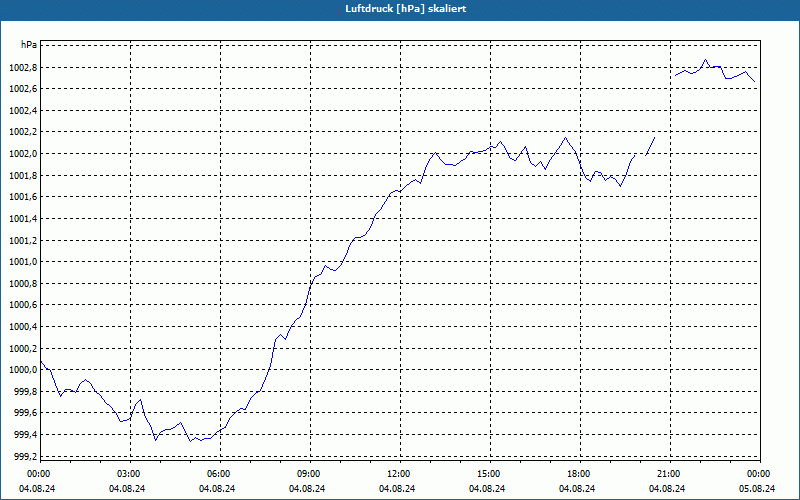The height and width of the screenshot is (500, 800).
Task: Click the 1000,8 y-axis tick label
Action: tap(23, 283)
